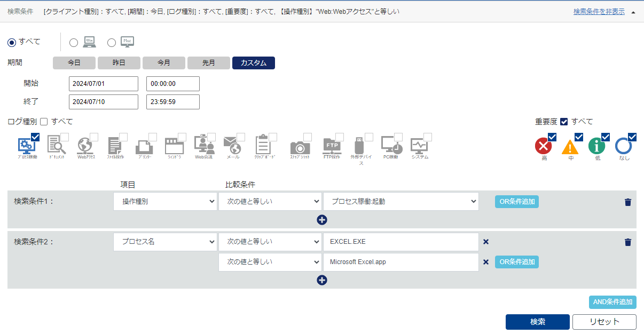Focus the start time field 00:00:00
The width and height of the screenshot is (644, 334).
(x=173, y=84)
